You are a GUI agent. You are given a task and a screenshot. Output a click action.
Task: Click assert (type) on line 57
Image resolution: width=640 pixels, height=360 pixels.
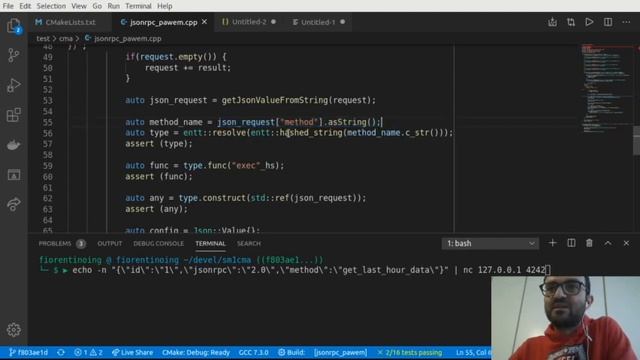(x=158, y=144)
